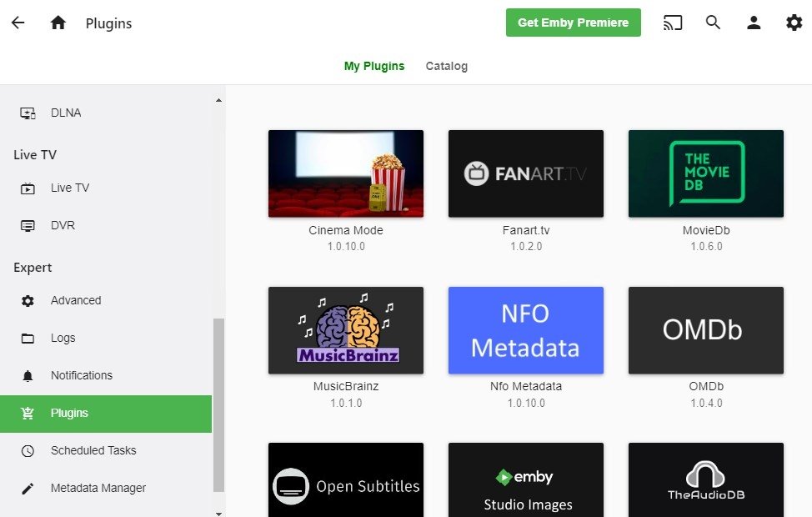Viewport: 812px width, 517px height.
Task: Click the MusicBrainz plugin name
Action: tap(346, 386)
